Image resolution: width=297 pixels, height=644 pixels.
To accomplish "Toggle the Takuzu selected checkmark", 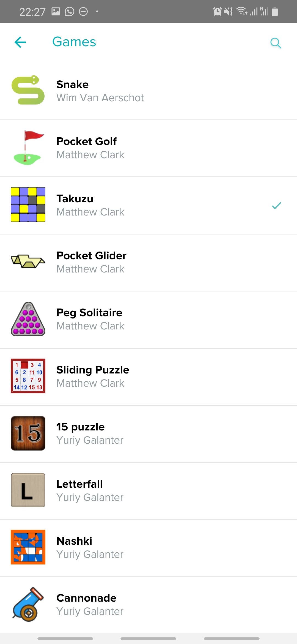I will pyautogui.click(x=276, y=206).
